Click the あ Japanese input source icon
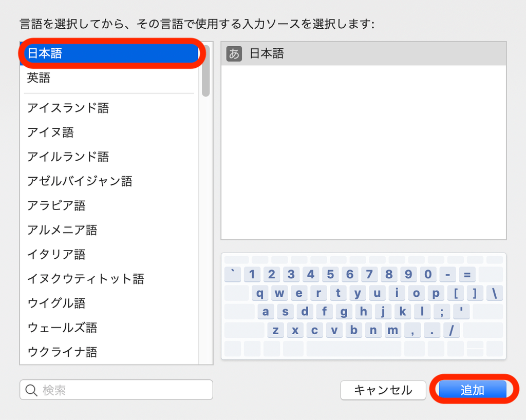The width and height of the screenshot is (526, 420). click(x=234, y=53)
